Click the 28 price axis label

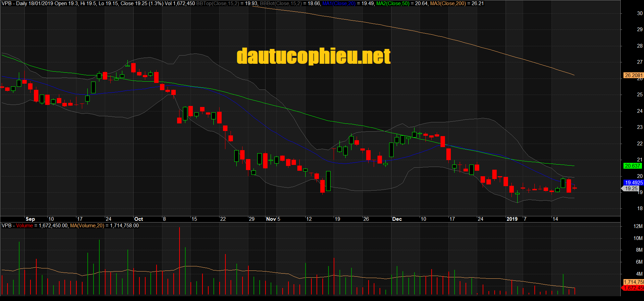(640, 46)
